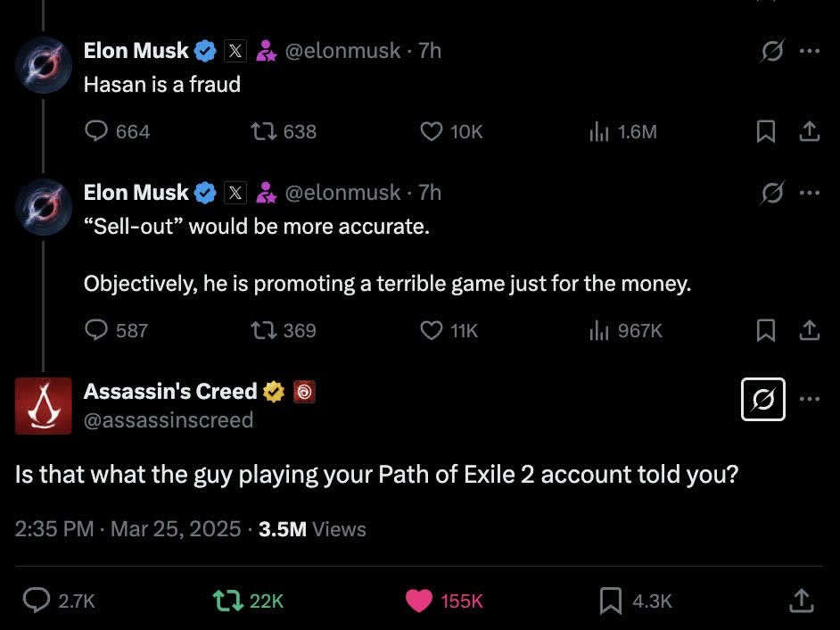840x630 pixels.
Task: Open more options for the "Sell-out" tweet
Action: [x=809, y=193]
